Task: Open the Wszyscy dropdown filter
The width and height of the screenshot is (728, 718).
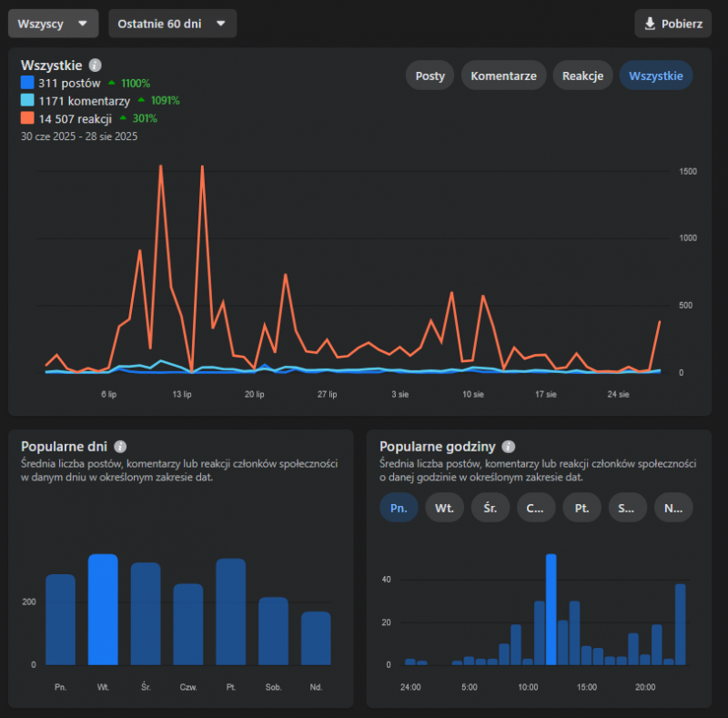Action: pyautogui.click(x=53, y=24)
